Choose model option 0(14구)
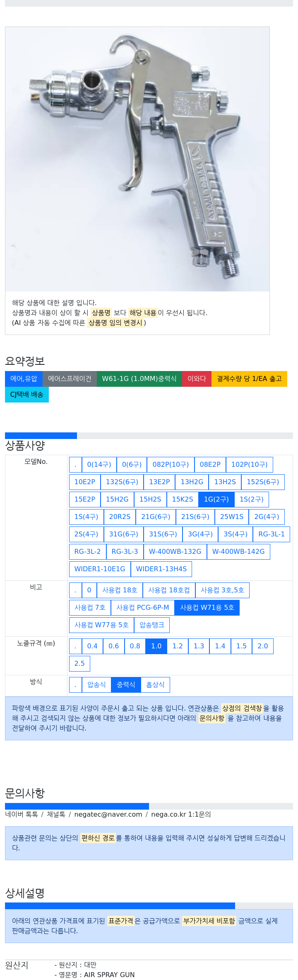This screenshot has height=980, width=298. (x=99, y=465)
